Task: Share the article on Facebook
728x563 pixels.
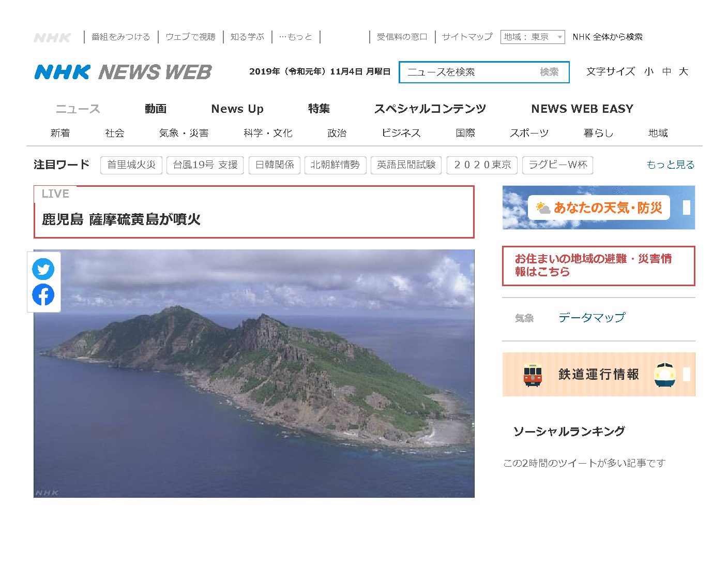Action: point(43,294)
